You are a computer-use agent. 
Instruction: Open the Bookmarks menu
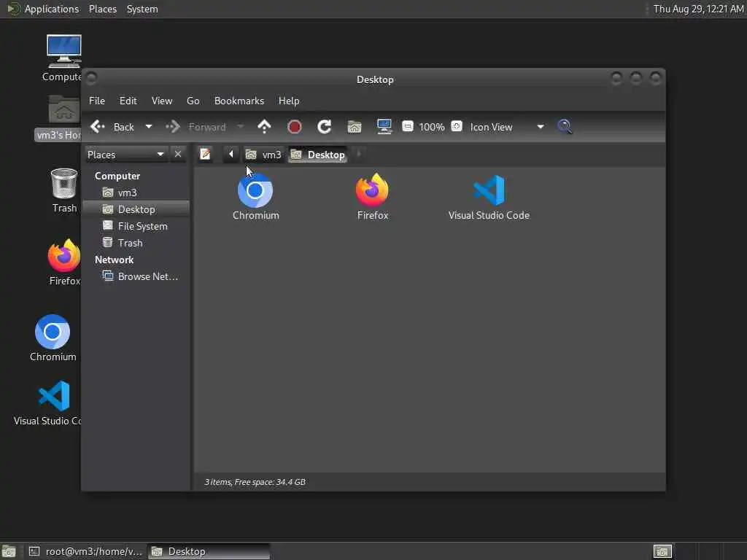pos(239,101)
